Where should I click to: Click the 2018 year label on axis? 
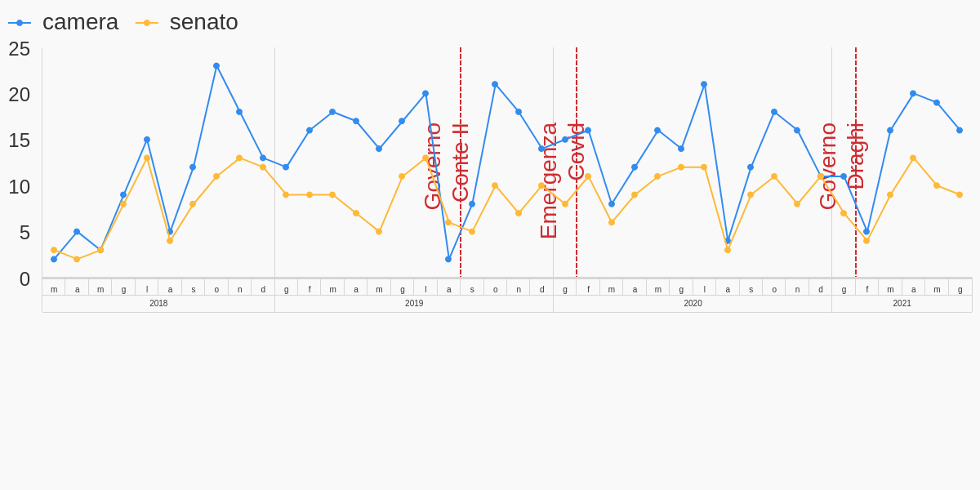coord(158,304)
